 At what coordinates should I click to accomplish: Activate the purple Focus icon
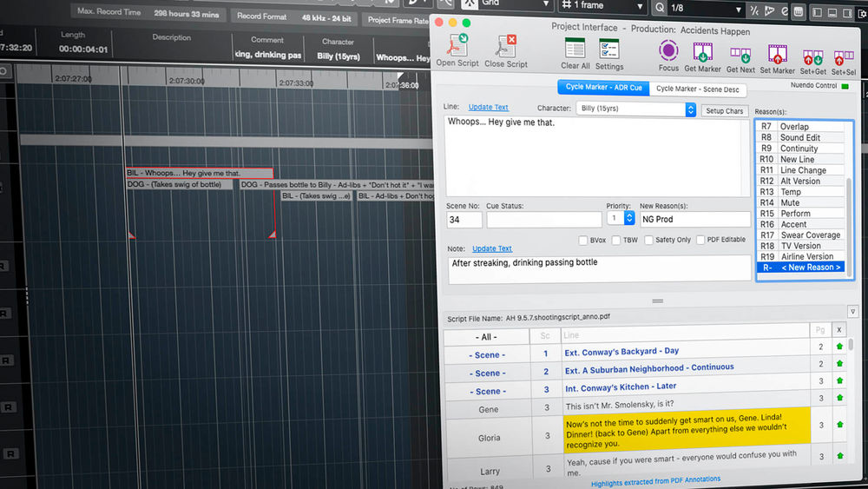click(668, 50)
